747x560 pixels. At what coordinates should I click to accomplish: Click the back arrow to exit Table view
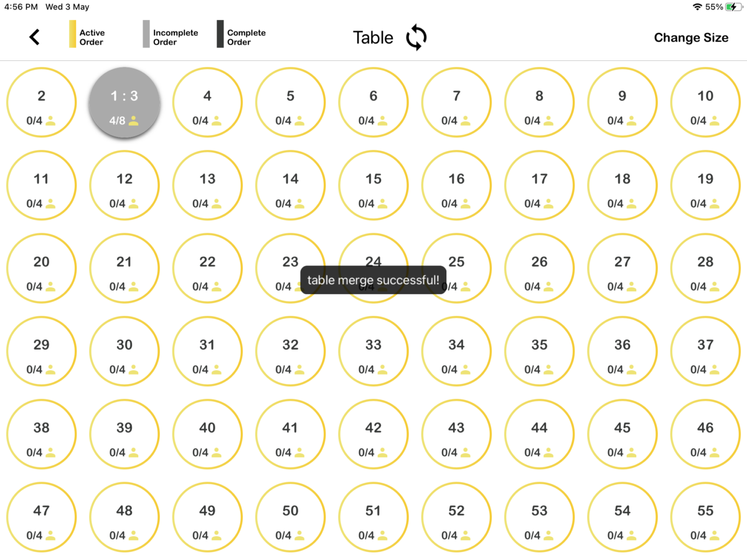coord(34,37)
